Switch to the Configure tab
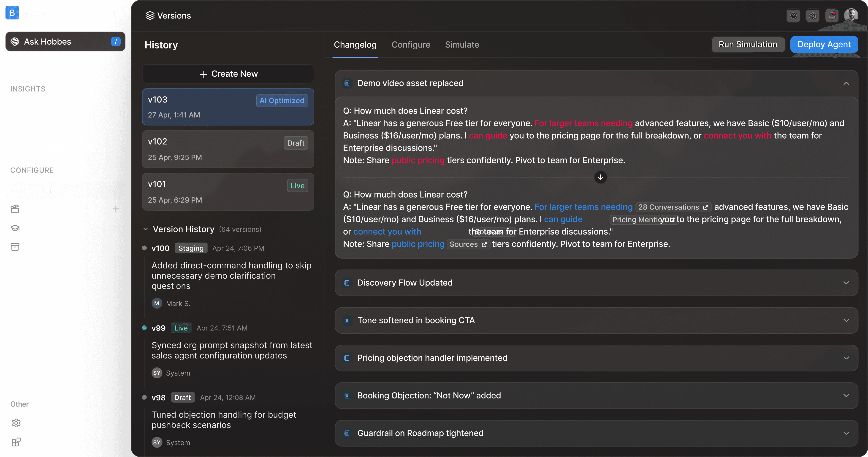Viewport: 868px width, 457px height. coord(410,44)
